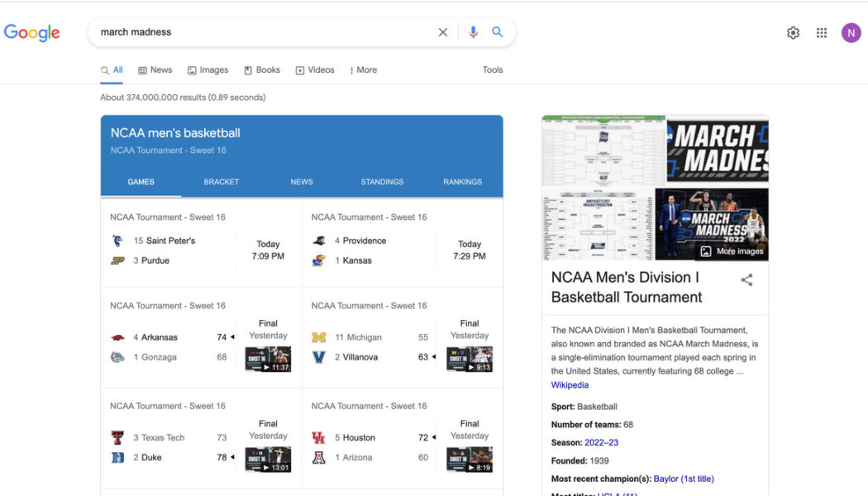Switch search results to Images
Viewport: 868px width, 496px height.
(207, 70)
